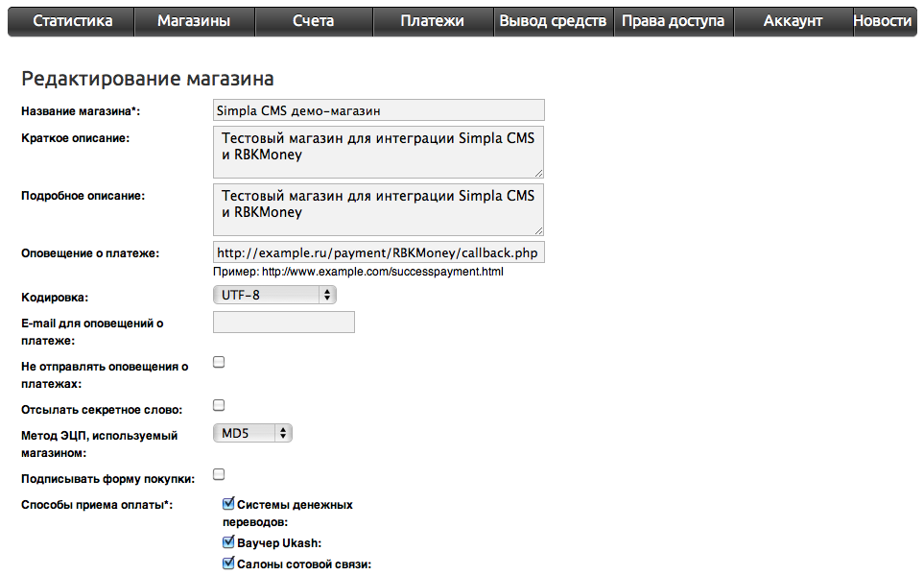Open the Новости tab
Viewport: 924px width, 575px height.
point(882,21)
